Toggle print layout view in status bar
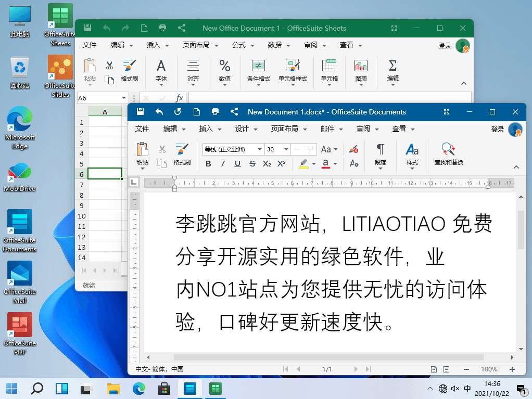Image resolution: width=532 pixels, height=399 pixels. pyautogui.click(x=434, y=369)
